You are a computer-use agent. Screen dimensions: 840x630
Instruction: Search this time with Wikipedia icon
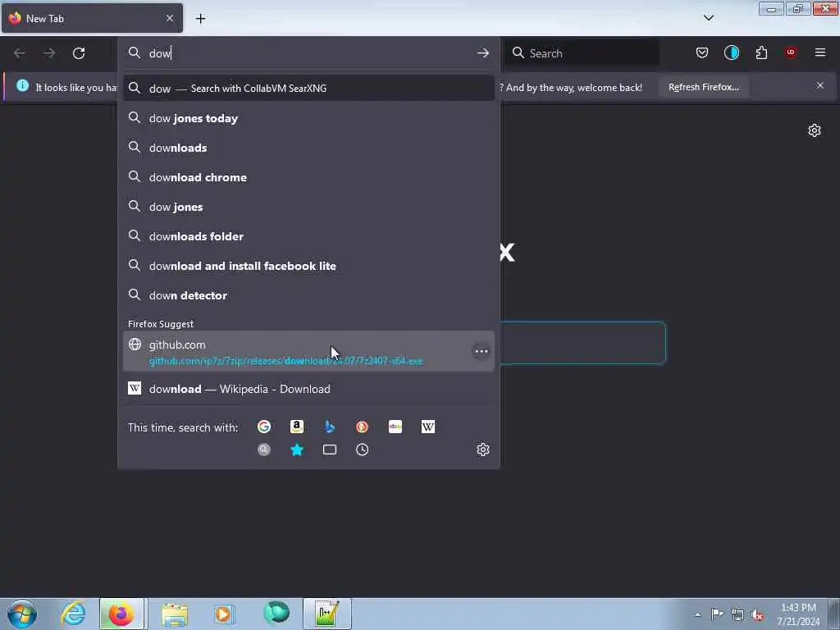[x=428, y=427]
